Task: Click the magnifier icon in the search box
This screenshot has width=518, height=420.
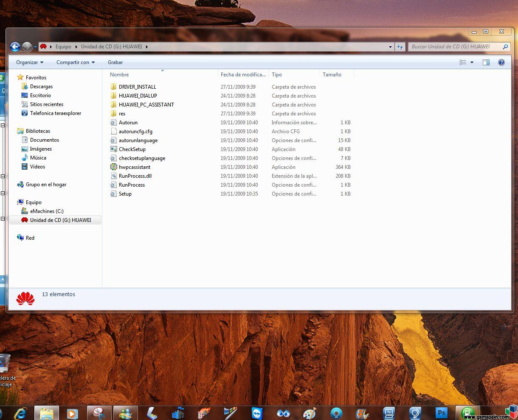Action: coord(505,47)
